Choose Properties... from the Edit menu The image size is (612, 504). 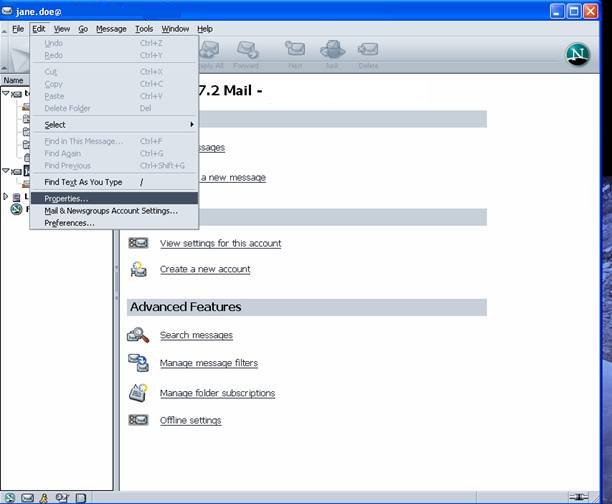[x=66, y=198]
